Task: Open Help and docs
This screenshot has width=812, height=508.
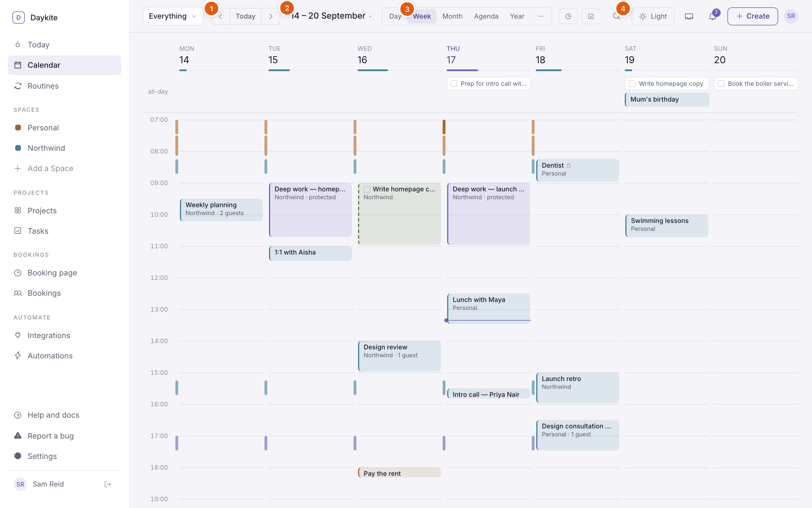Action: click(x=64, y=415)
